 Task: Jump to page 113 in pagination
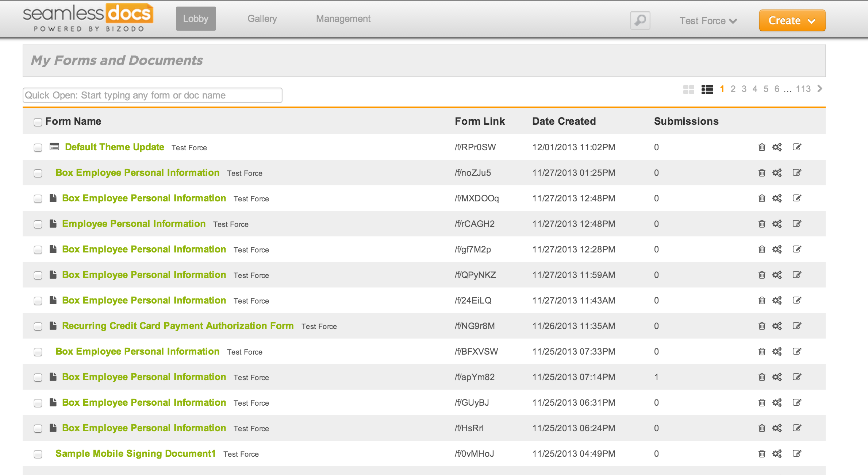pyautogui.click(x=803, y=89)
